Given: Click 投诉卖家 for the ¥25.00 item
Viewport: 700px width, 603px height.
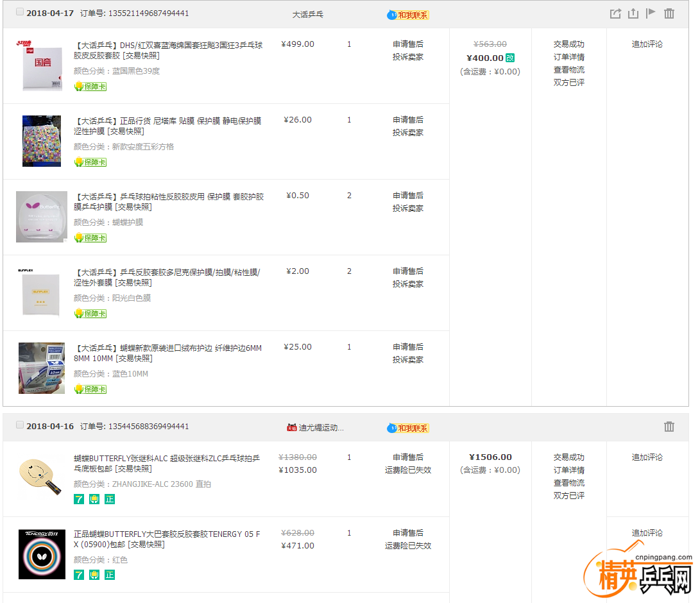Looking at the screenshot, I should click(408, 360).
